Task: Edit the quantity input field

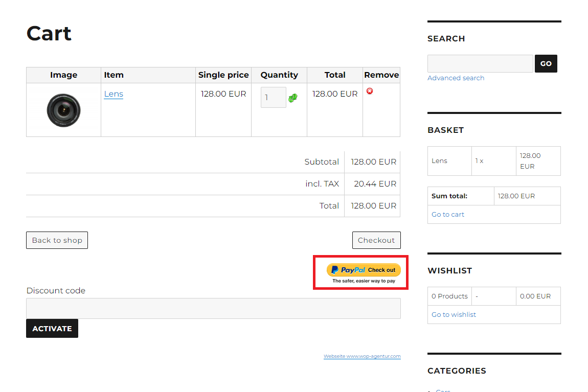Action: pos(274,98)
